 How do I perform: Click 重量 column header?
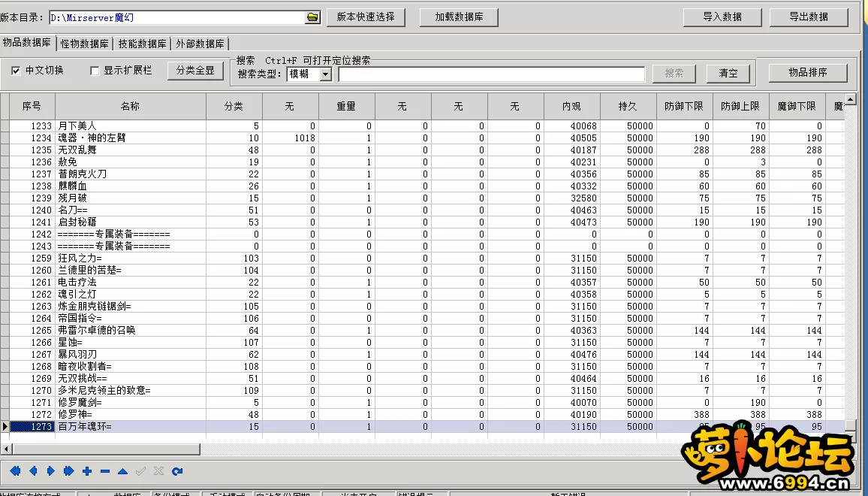tap(347, 107)
